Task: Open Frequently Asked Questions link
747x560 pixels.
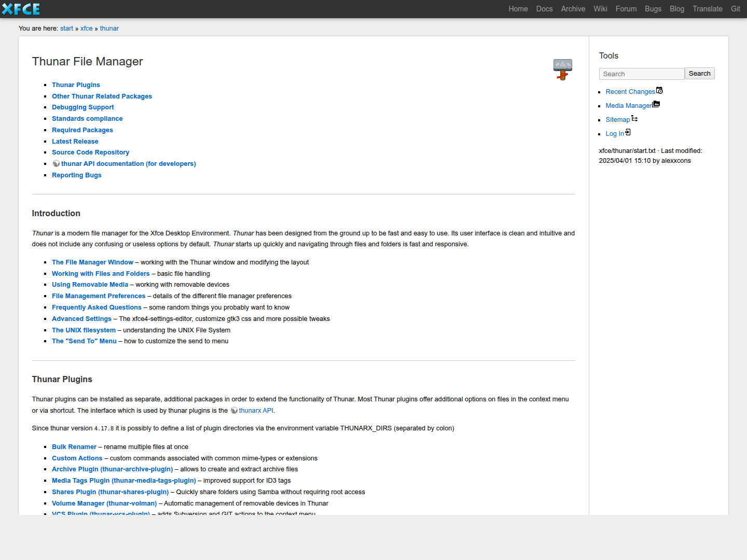Action: click(96, 307)
